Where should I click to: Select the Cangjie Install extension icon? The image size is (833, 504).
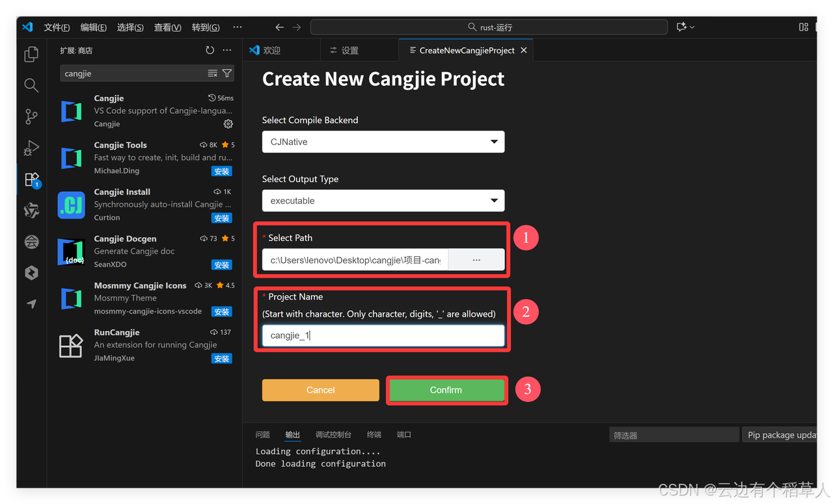[x=72, y=205]
